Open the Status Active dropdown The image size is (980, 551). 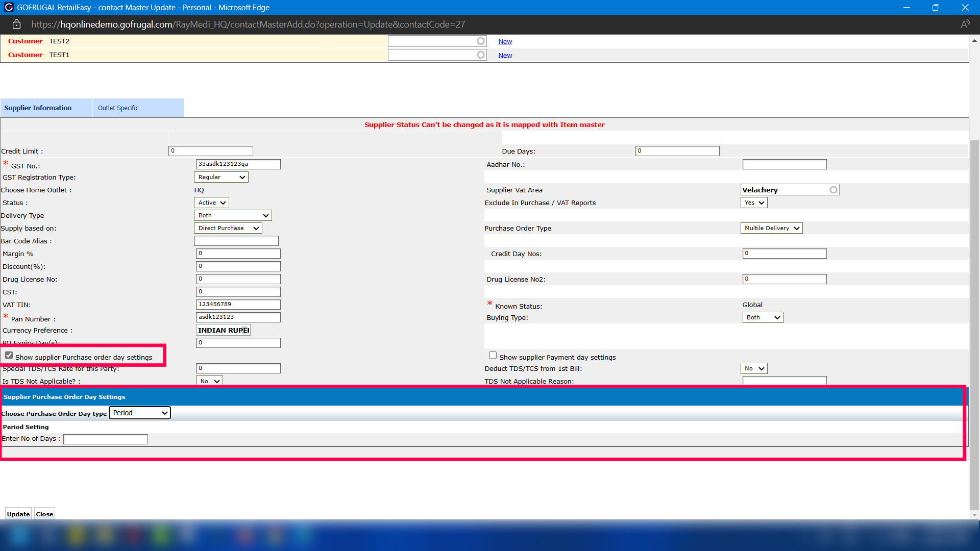tap(211, 203)
